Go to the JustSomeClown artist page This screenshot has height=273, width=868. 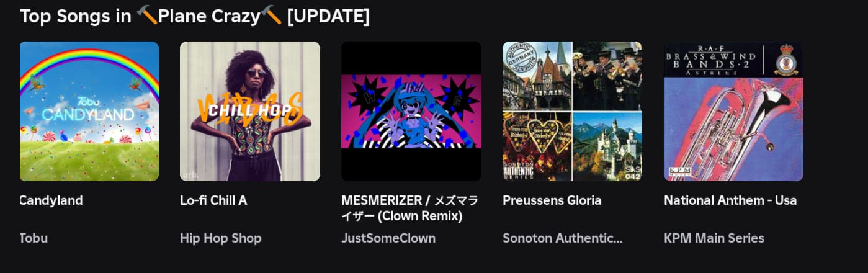click(x=388, y=238)
